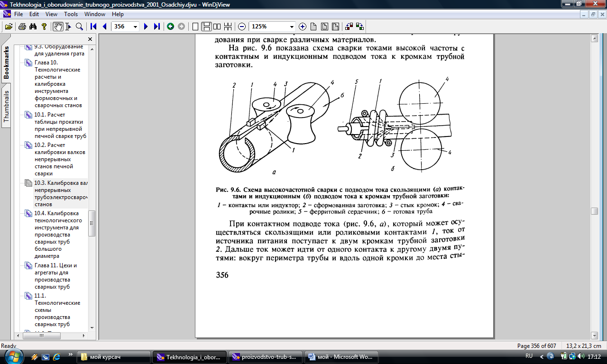Switch to continuous facing layout

tap(228, 27)
